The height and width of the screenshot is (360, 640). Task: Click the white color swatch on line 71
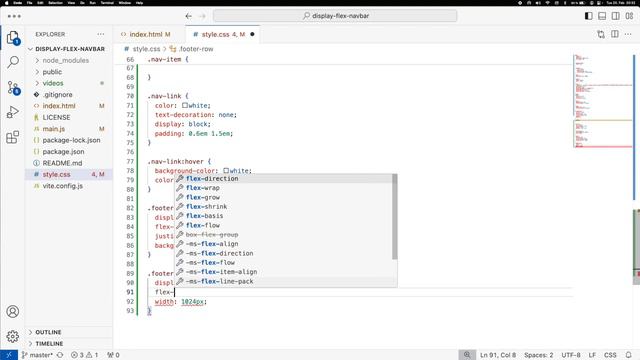(185, 105)
